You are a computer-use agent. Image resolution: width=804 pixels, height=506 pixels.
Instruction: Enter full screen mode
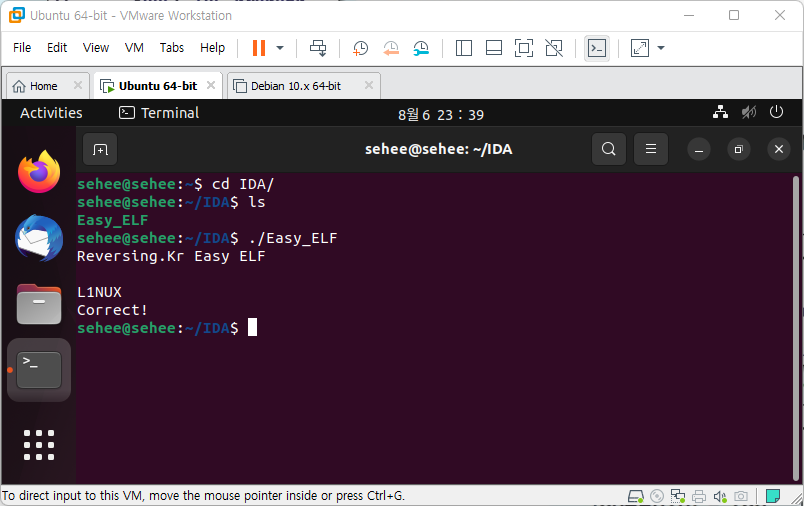(524, 48)
